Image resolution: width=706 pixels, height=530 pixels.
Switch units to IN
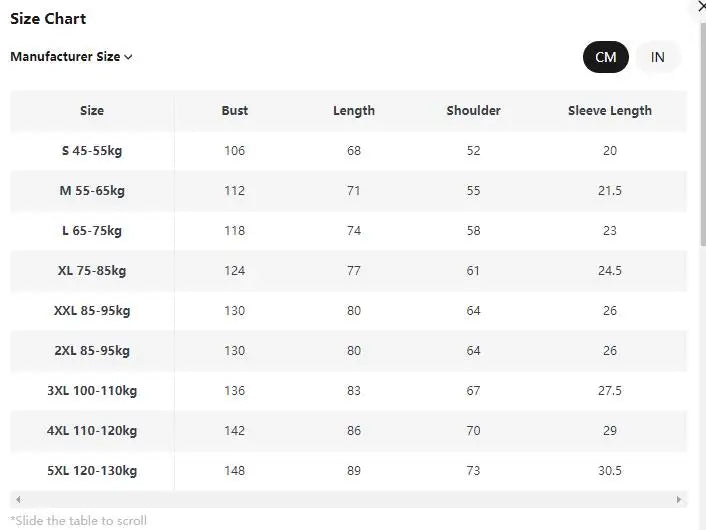657,57
